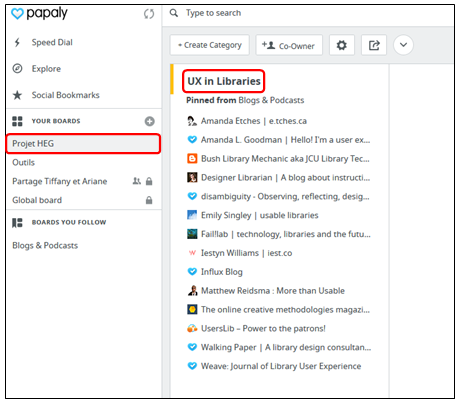Open Speed Dial
Image resolution: width=460 pixels, height=403 pixels.
tap(52, 42)
